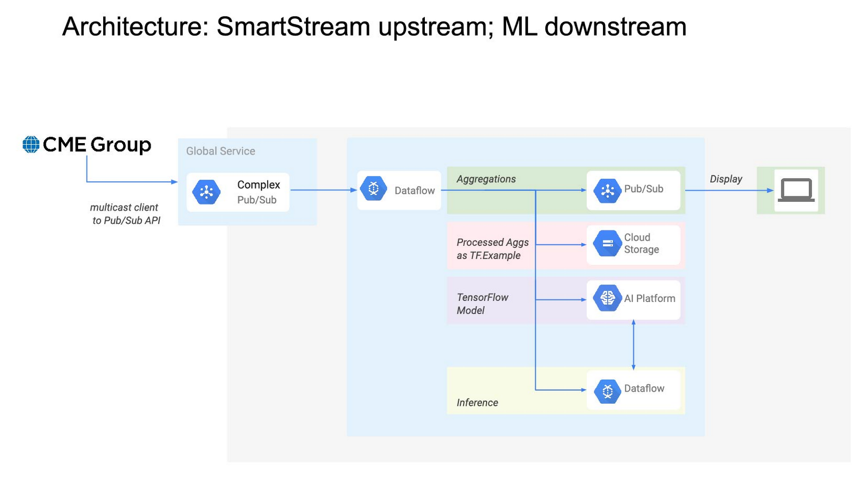The image size is (868, 487).
Task: Select the Pub/Sub icon in Aggregations row
Action: click(x=608, y=191)
